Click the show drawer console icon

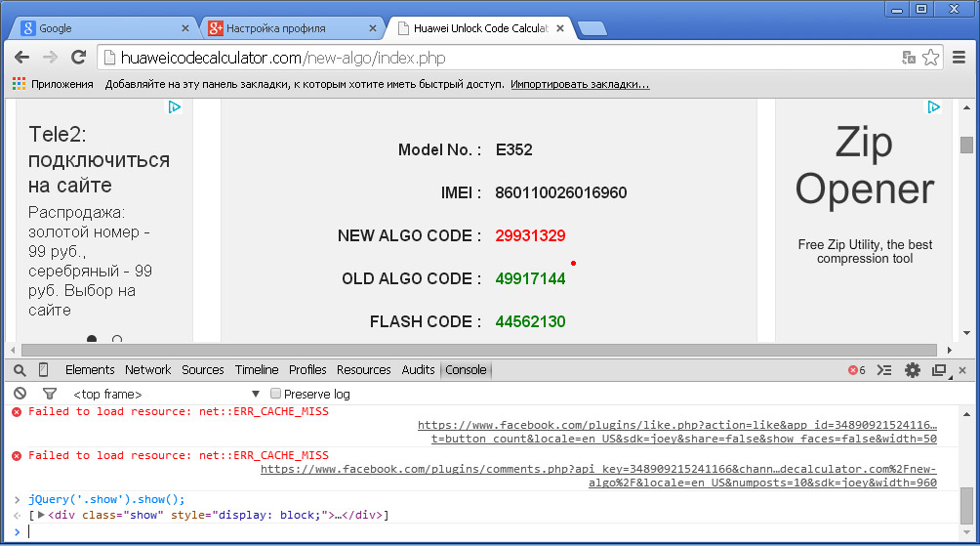884,370
